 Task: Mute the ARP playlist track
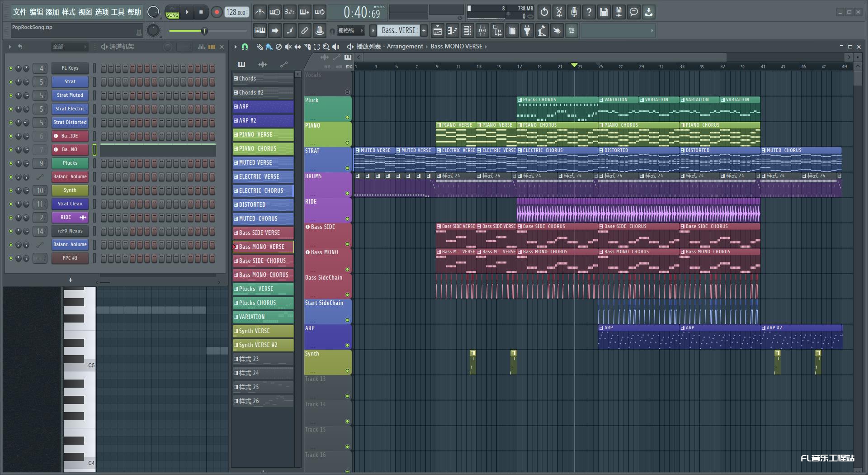tap(347, 346)
